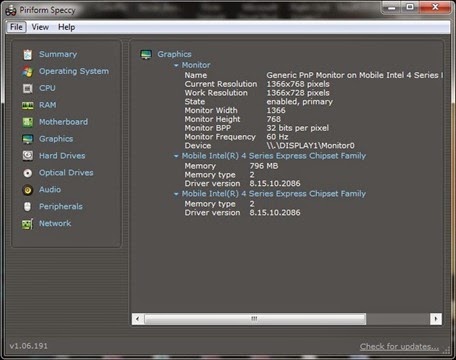The height and width of the screenshot is (360, 456).
Task: Select the Monitor Width label
Action: pyautogui.click(x=211, y=110)
